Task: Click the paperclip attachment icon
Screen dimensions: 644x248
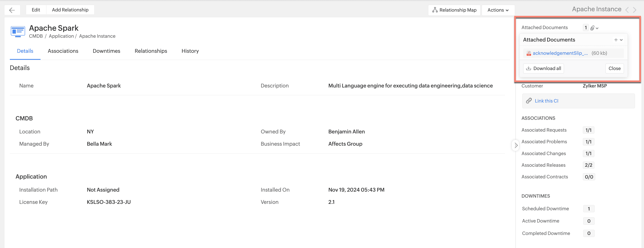Action: [592, 28]
